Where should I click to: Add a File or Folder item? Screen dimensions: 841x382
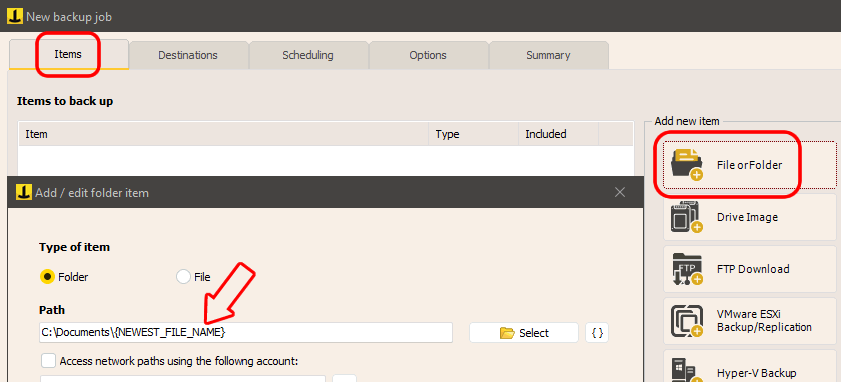(749, 165)
